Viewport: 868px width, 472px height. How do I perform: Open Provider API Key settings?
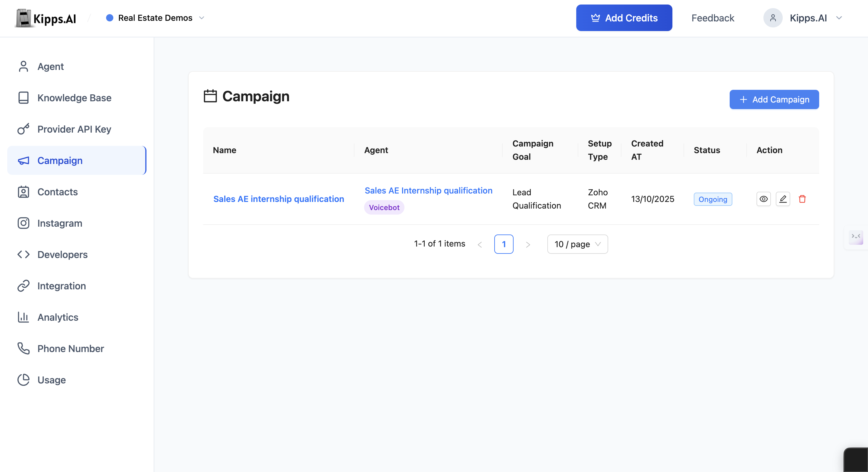click(x=74, y=129)
